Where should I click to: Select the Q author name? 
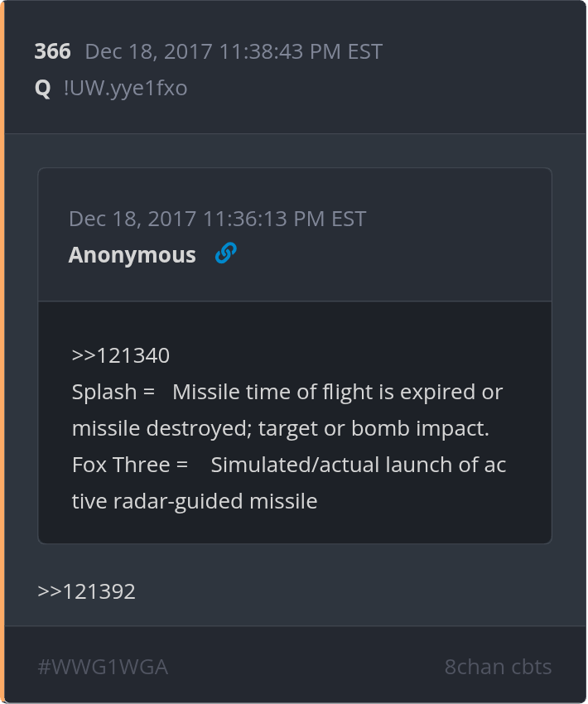tap(42, 88)
